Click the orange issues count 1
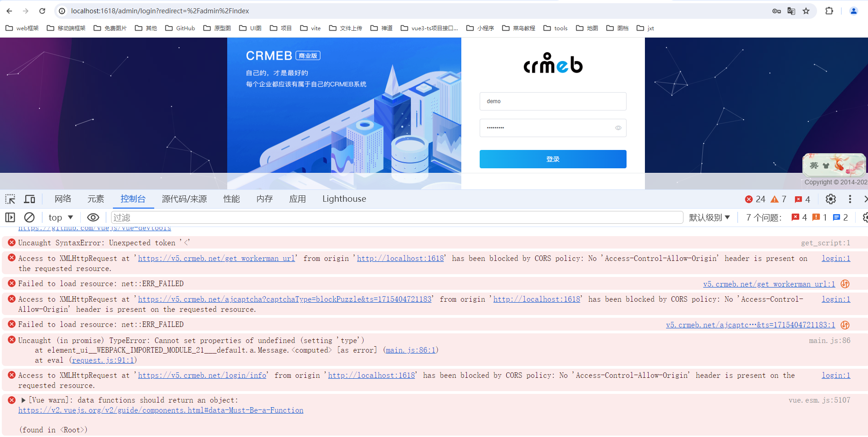868x437 pixels. point(820,217)
